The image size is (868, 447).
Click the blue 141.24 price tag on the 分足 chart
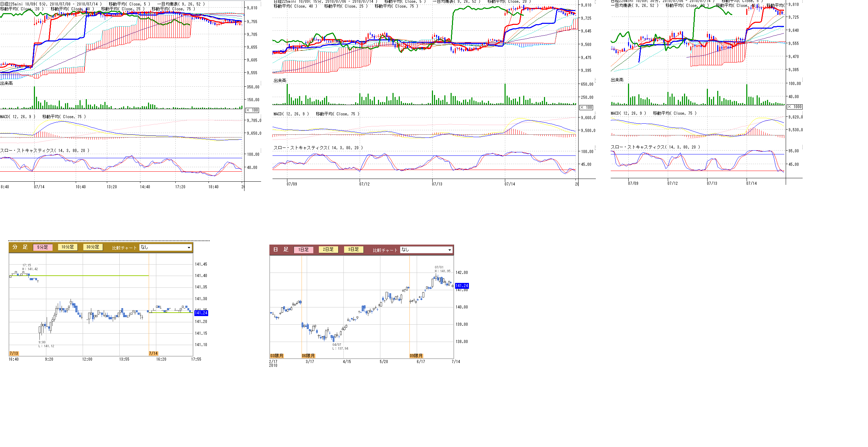pos(201,313)
